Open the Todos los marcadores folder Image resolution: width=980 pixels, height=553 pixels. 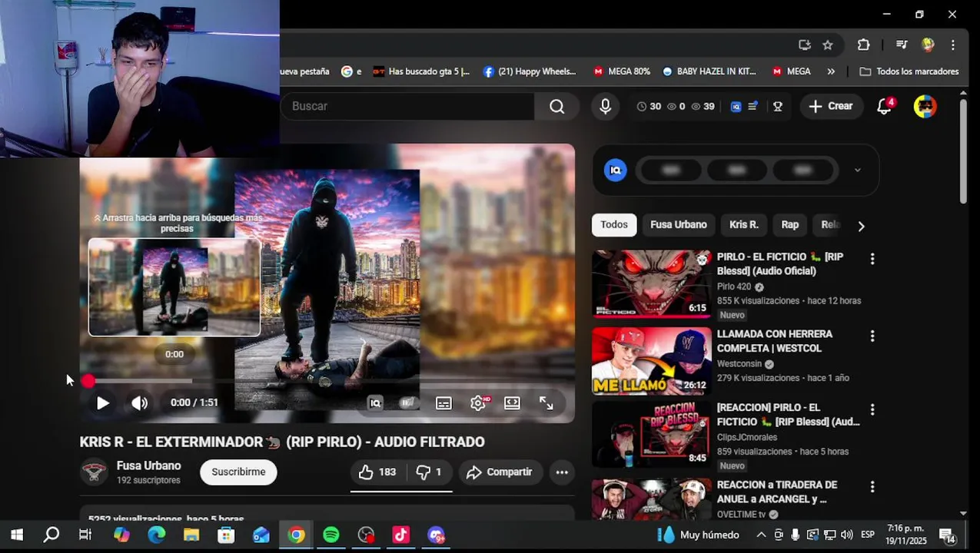[909, 71]
